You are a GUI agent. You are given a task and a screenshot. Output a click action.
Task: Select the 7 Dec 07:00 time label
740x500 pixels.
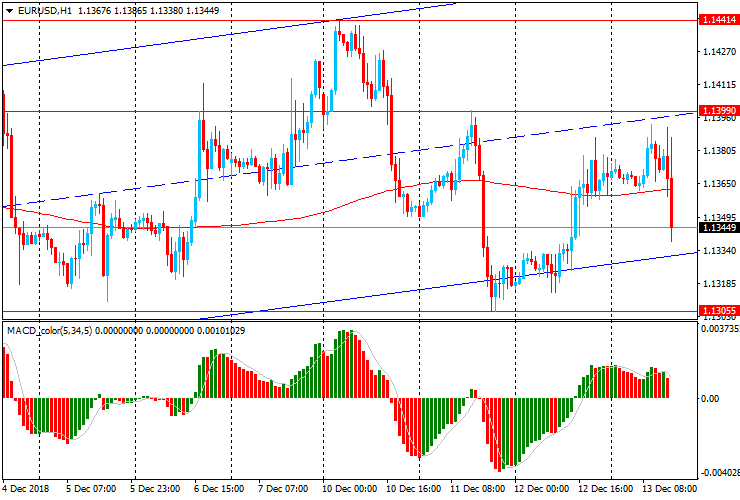(283, 490)
